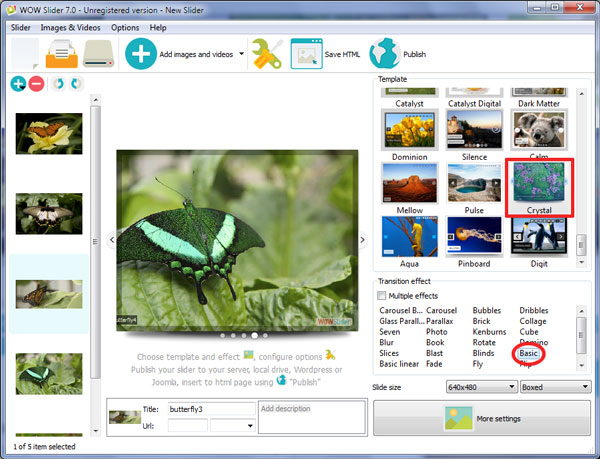Open the 640x480 slide size dropdown
The height and width of the screenshot is (459, 600).
point(482,387)
